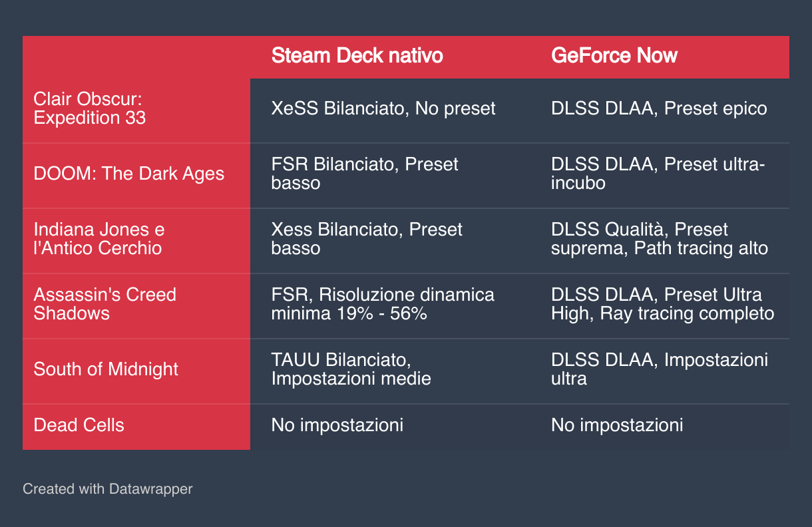Viewport: 812px width, 527px height.
Task: Select the South of Midnight row label
Action: tap(106, 369)
